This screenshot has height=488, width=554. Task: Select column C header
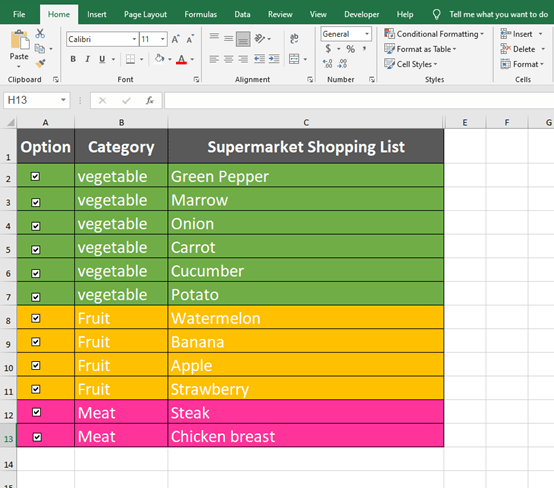coord(306,123)
